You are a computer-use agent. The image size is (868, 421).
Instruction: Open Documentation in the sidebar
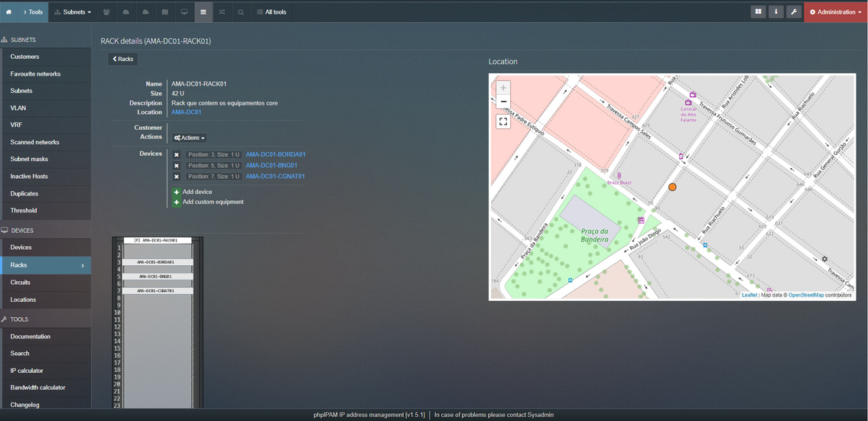pos(46,337)
